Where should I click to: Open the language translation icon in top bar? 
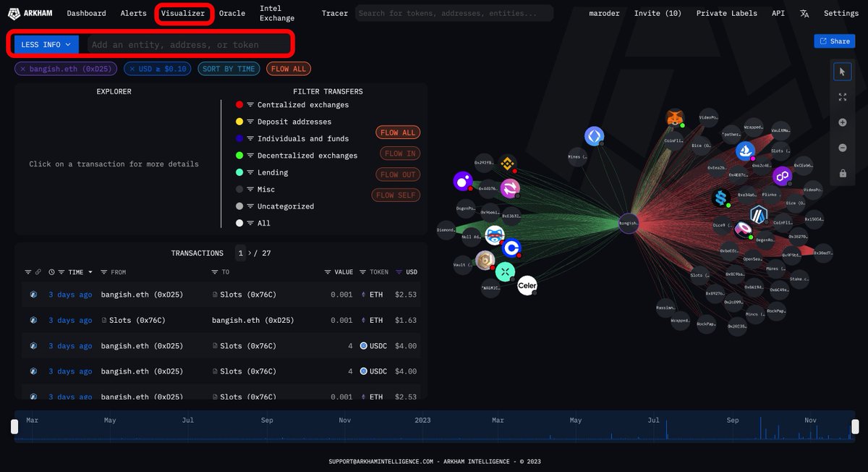pos(804,13)
